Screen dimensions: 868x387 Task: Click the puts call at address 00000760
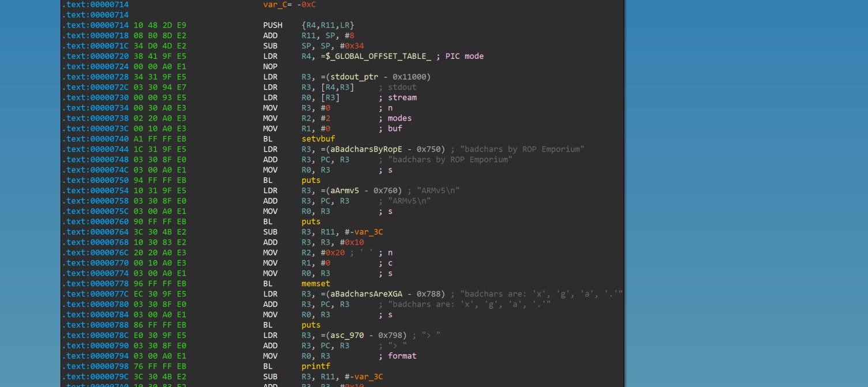311,222
